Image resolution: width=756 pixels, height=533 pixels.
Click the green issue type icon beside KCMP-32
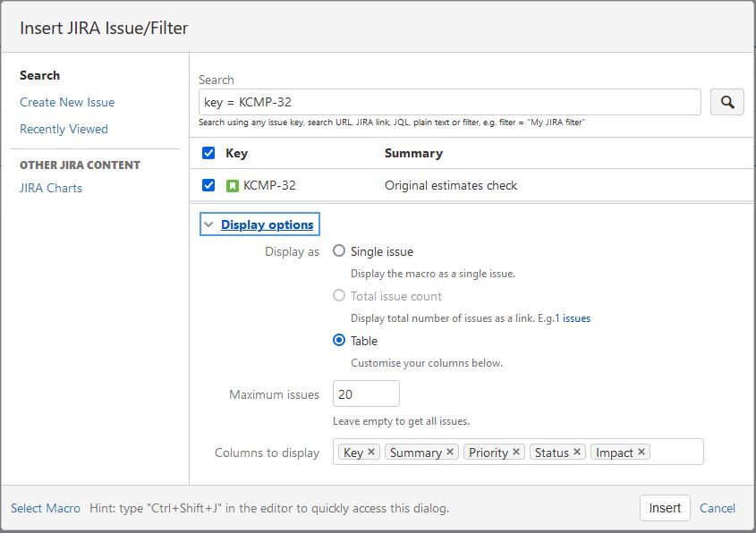pyautogui.click(x=234, y=185)
